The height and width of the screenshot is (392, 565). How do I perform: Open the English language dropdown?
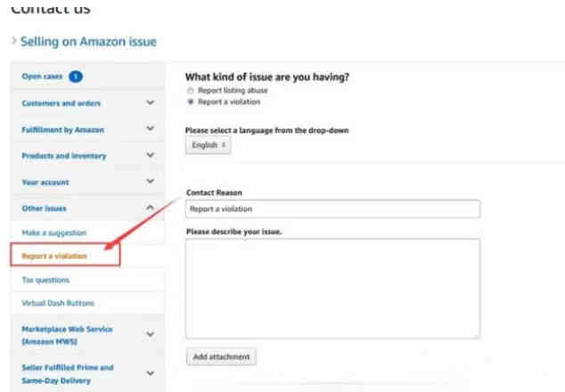(x=209, y=145)
